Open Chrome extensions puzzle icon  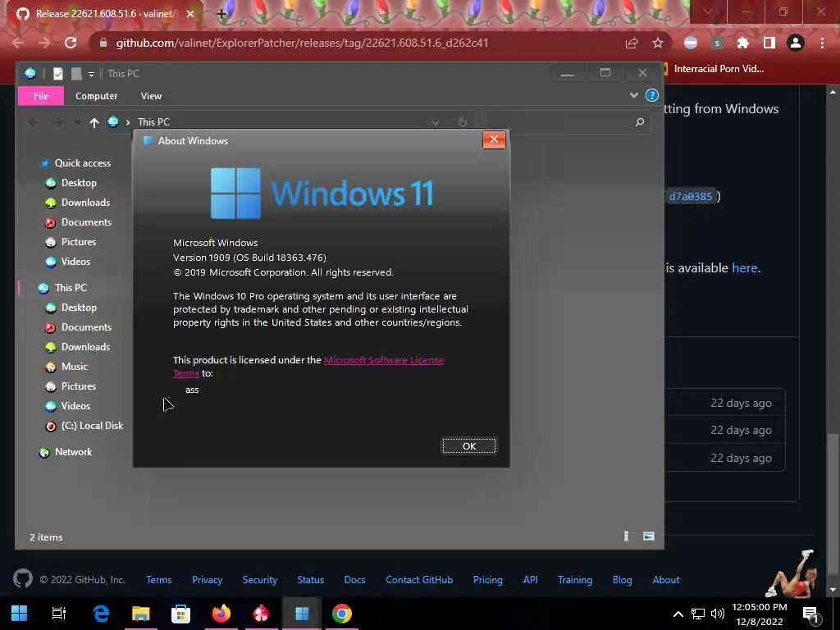(743, 43)
